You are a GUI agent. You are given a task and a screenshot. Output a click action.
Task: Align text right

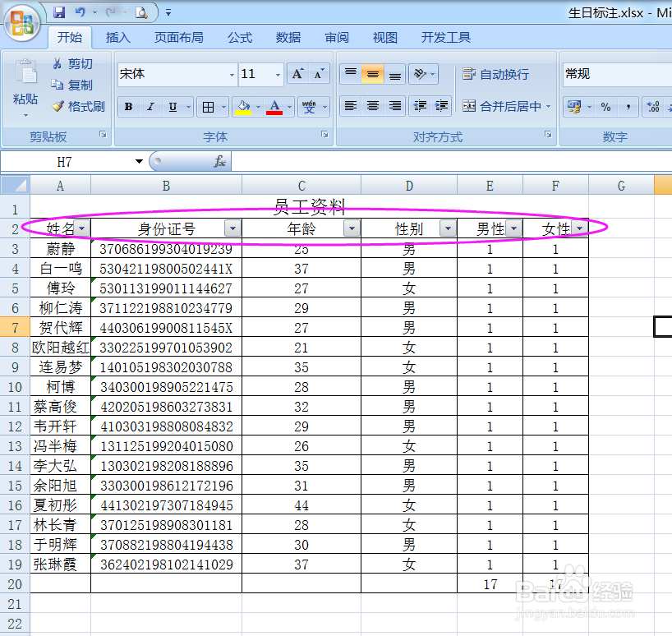394,106
